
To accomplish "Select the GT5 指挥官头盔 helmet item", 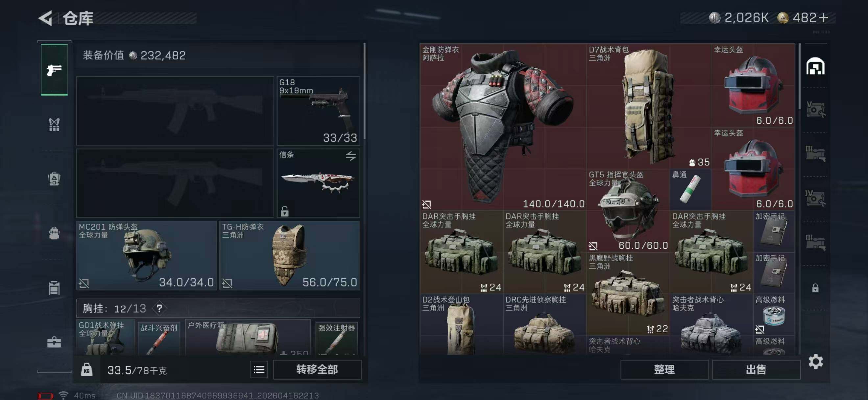I will (x=628, y=210).
